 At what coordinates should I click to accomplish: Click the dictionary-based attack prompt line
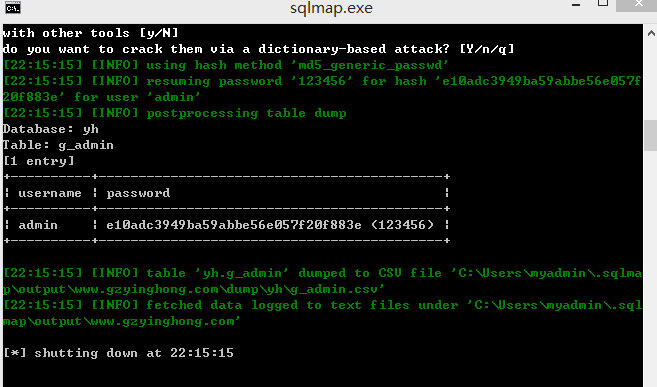[x=258, y=49]
